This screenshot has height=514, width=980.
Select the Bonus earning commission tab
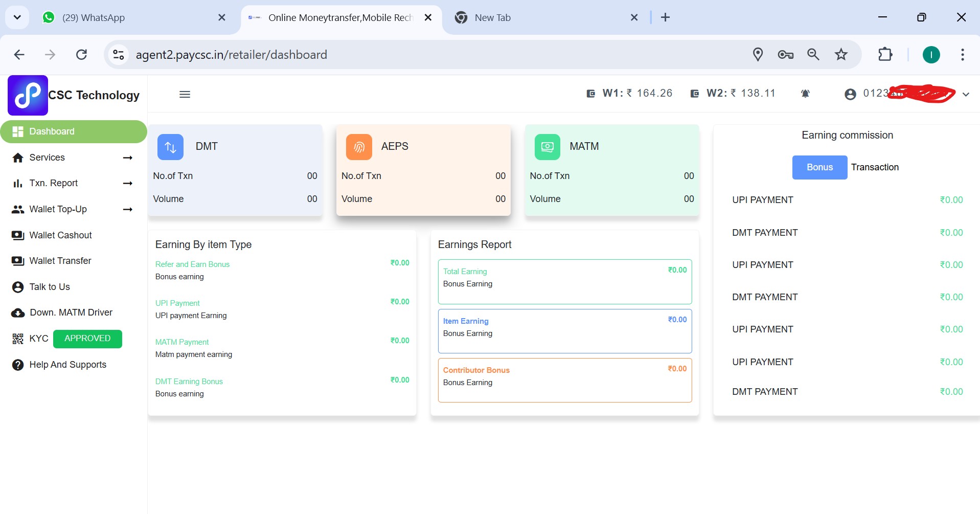tap(819, 167)
